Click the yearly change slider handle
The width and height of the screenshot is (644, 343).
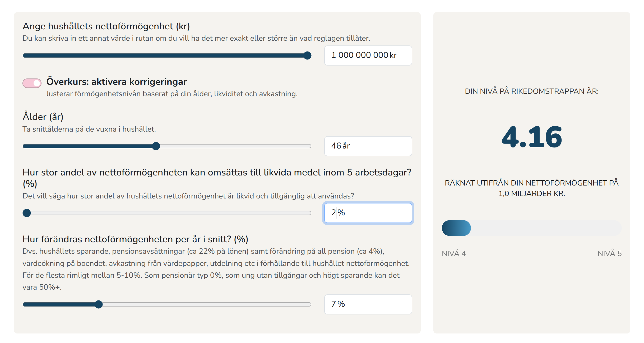99,304
